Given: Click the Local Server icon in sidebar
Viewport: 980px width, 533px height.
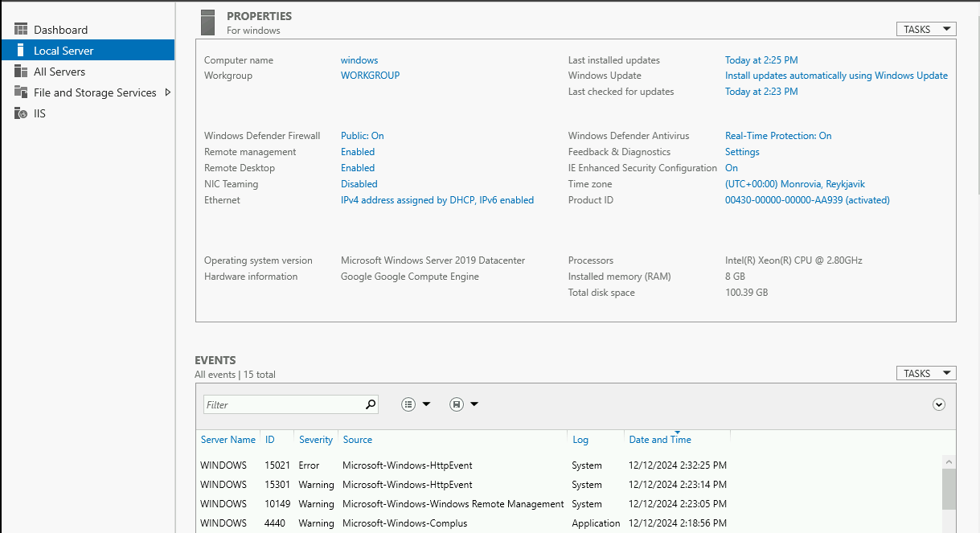Looking at the screenshot, I should pos(21,51).
